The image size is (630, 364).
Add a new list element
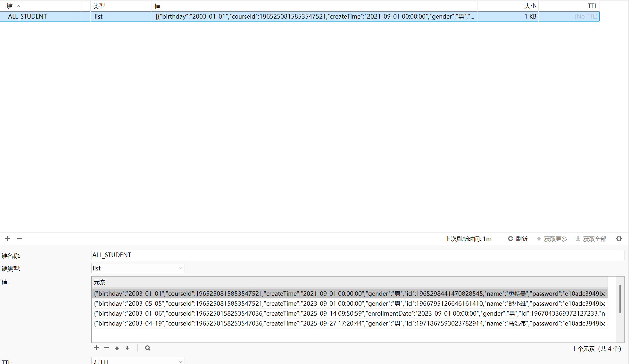(x=96, y=348)
